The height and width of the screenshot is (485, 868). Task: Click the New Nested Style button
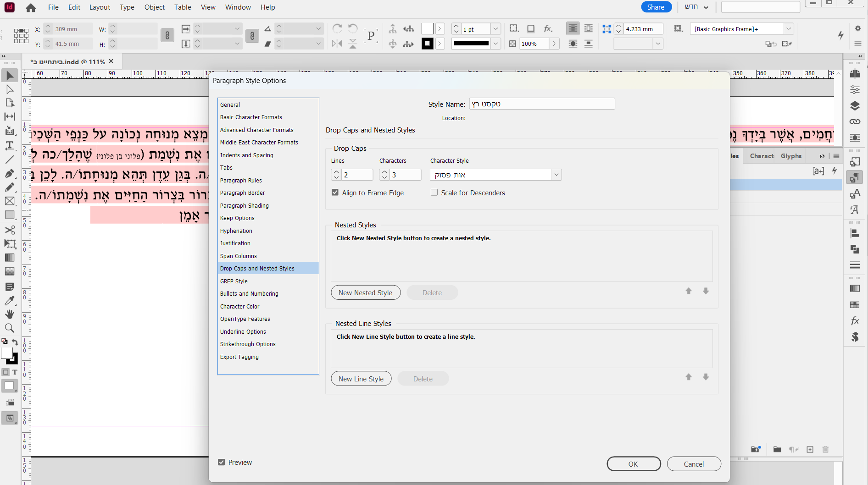(x=365, y=292)
